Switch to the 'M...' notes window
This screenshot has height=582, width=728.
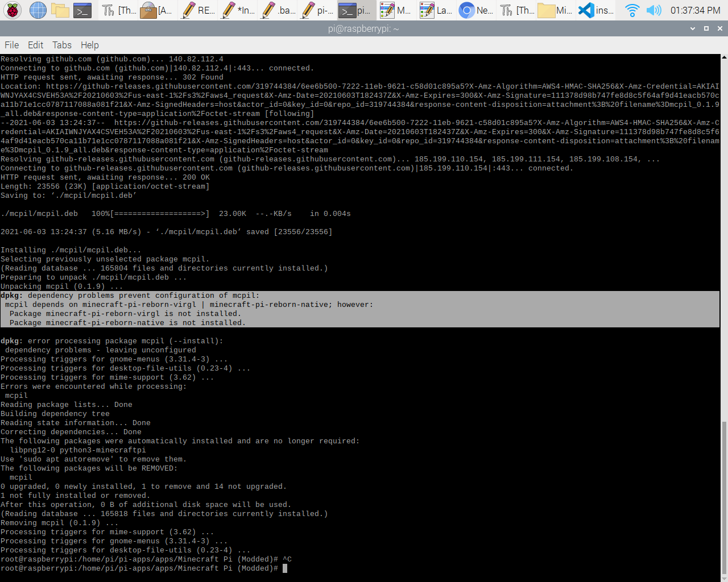(x=396, y=10)
